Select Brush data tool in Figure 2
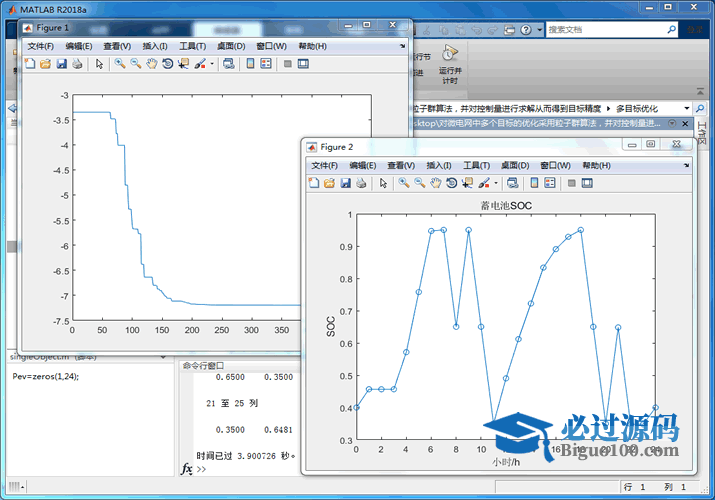715x500 pixels. click(484, 183)
